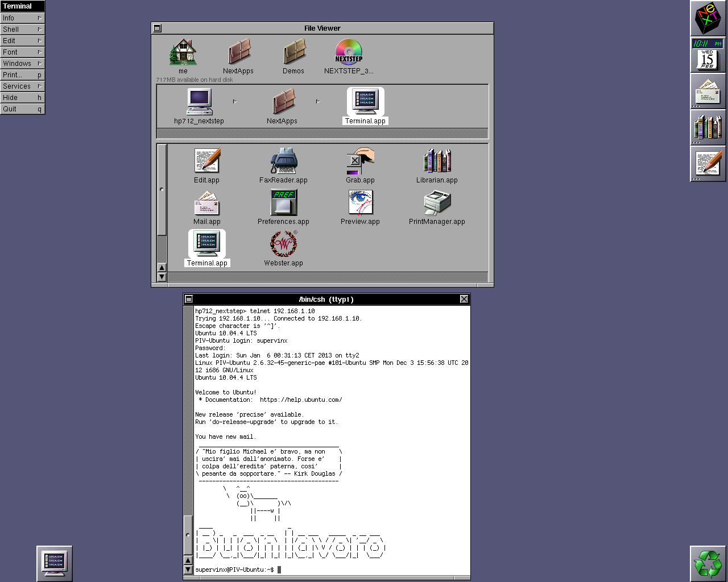Close the /bin/csh terminal window
The height and width of the screenshot is (582, 728).
tap(464, 299)
